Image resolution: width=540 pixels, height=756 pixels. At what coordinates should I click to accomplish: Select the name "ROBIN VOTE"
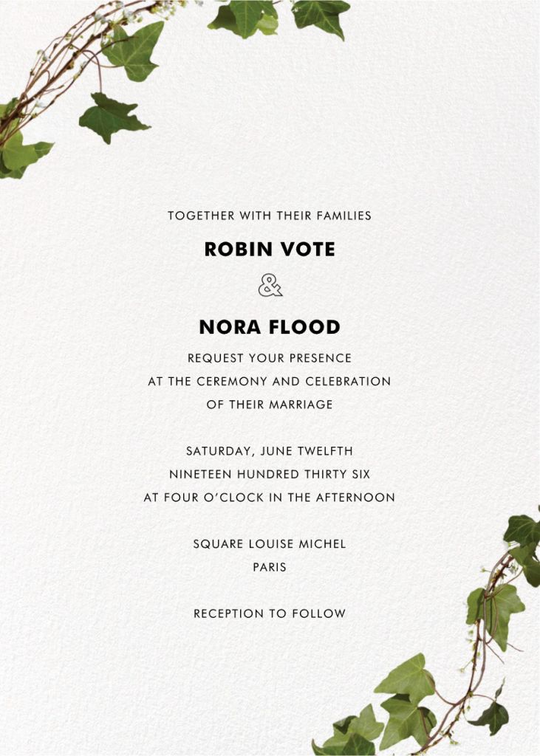pos(270,250)
